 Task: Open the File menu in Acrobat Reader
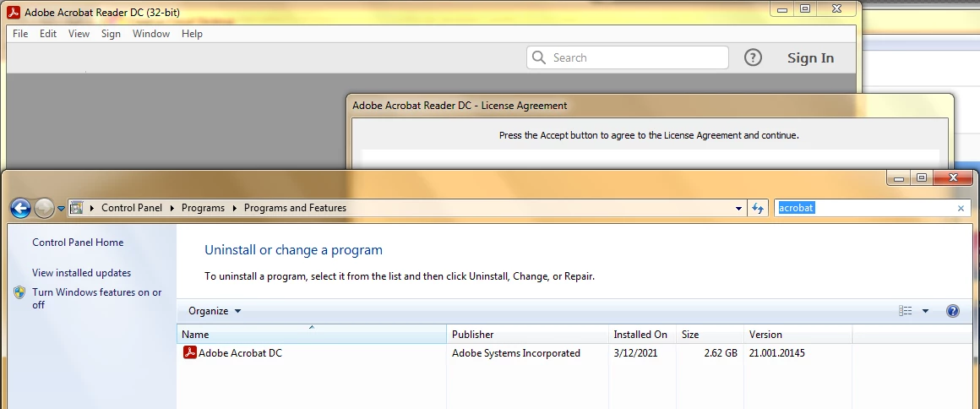pos(20,34)
